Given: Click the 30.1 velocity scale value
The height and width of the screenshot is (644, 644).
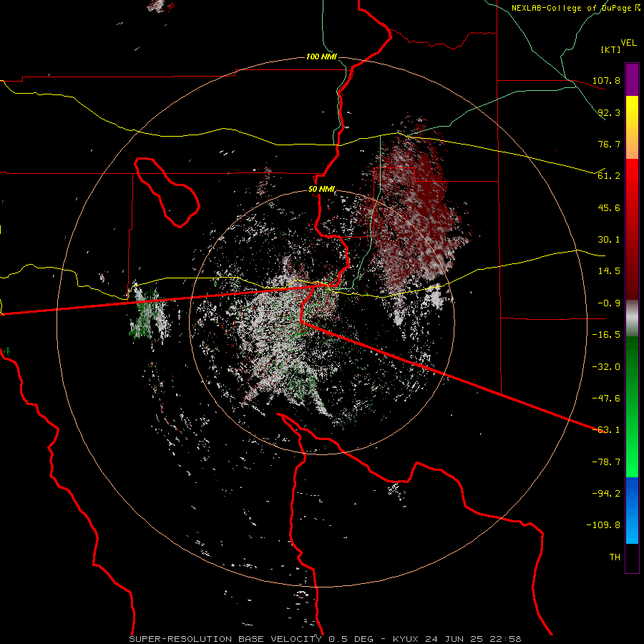Looking at the screenshot, I should click(609, 240).
